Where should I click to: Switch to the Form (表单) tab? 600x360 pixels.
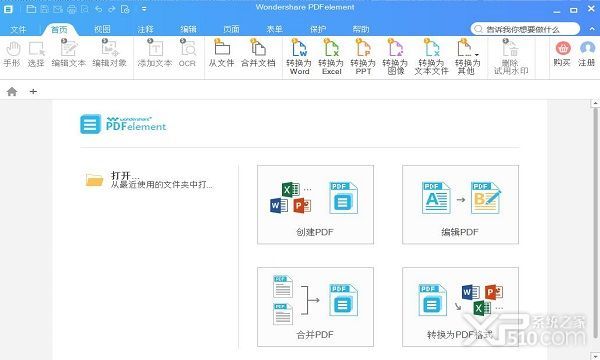[x=275, y=29]
